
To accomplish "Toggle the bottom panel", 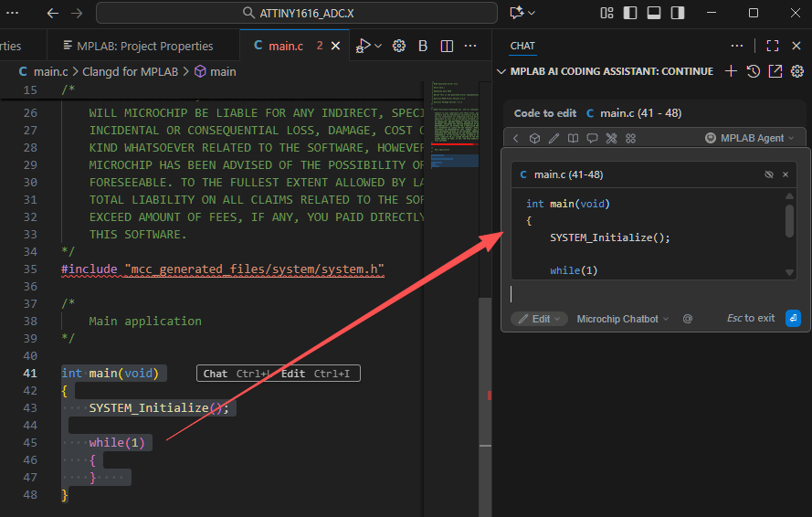I will click(654, 13).
